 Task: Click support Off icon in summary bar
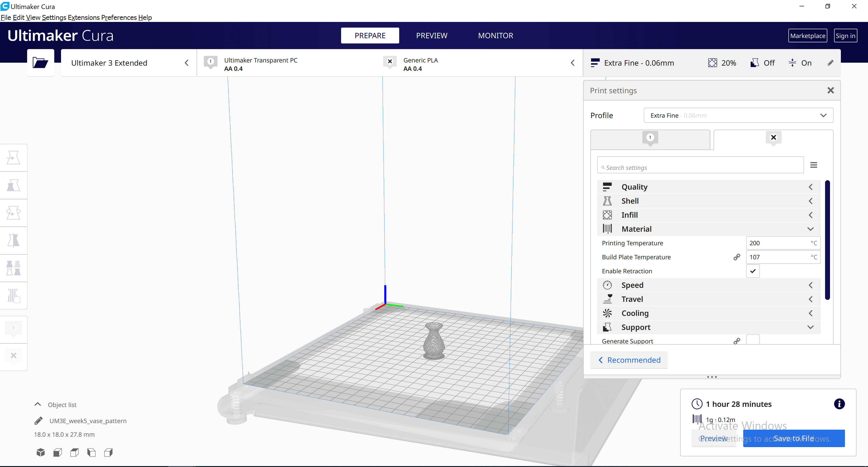(x=755, y=63)
